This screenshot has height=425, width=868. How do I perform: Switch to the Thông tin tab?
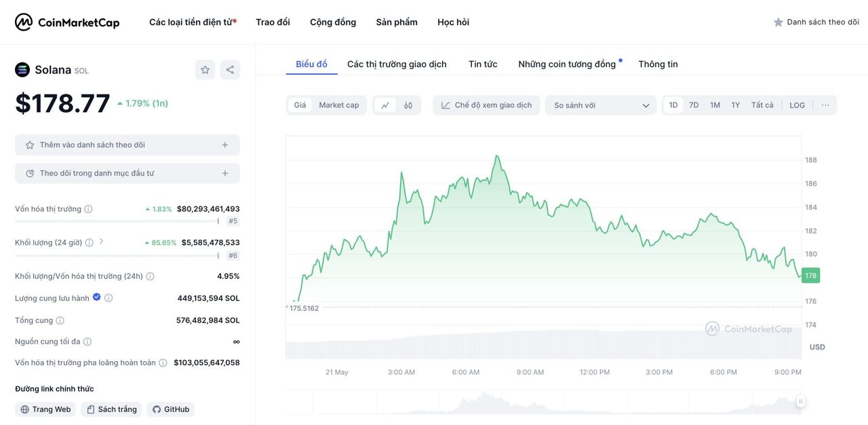[658, 64]
